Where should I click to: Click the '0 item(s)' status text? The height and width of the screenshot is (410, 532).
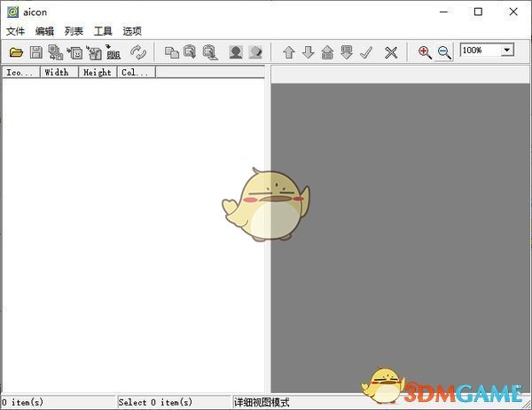click(x=23, y=403)
